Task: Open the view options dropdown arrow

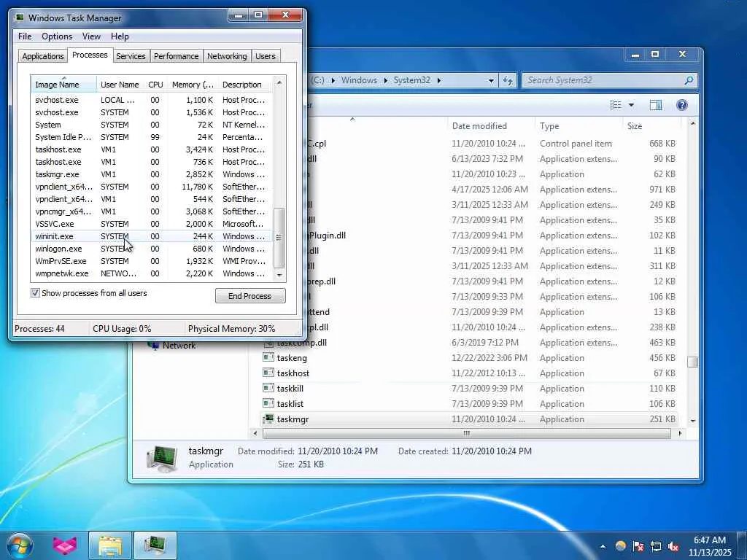Action: pyautogui.click(x=631, y=105)
